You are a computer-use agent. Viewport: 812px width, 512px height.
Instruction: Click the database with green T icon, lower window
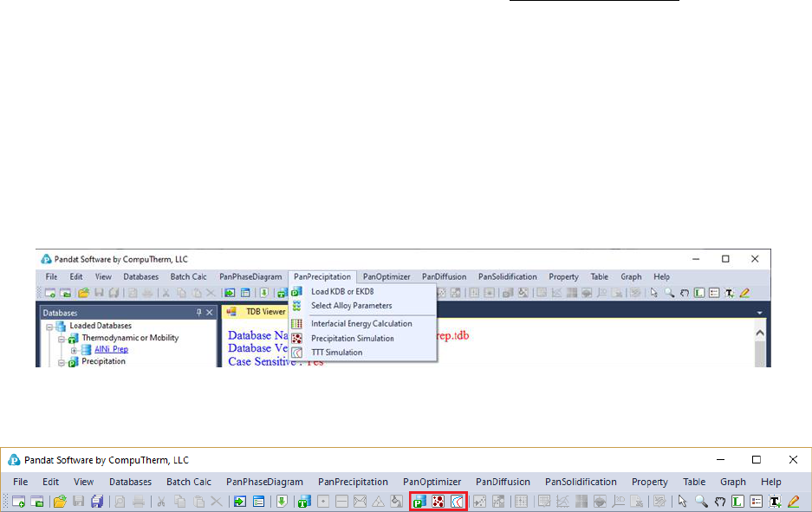(x=304, y=501)
